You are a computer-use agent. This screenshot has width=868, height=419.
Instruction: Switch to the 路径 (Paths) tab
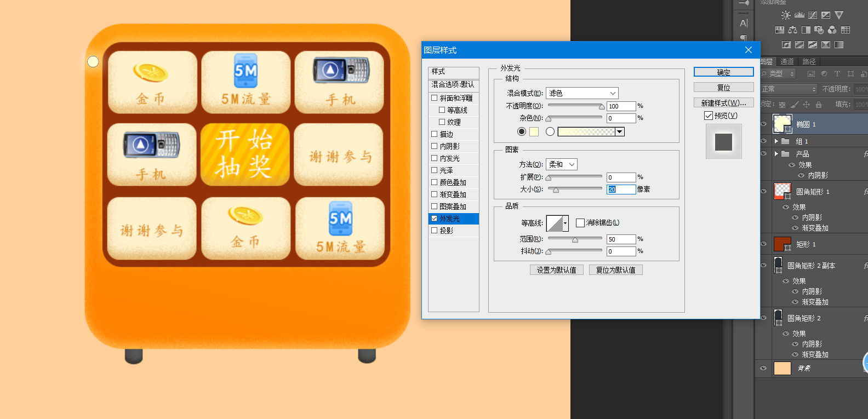click(809, 62)
